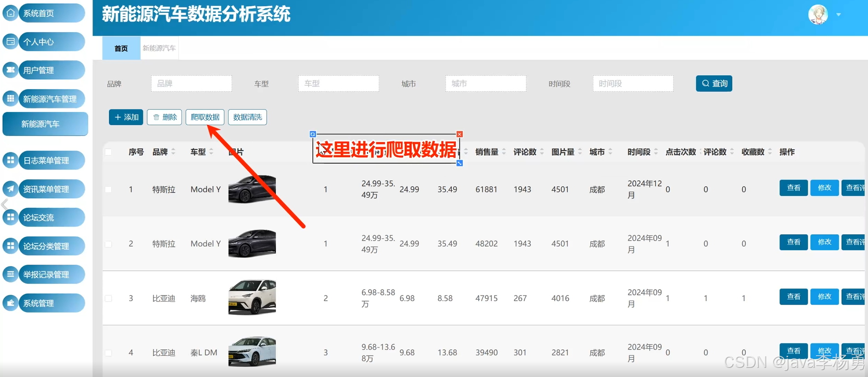868x377 pixels.
Task: Toggle the select-all header checkbox
Action: [x=108, y=152]
